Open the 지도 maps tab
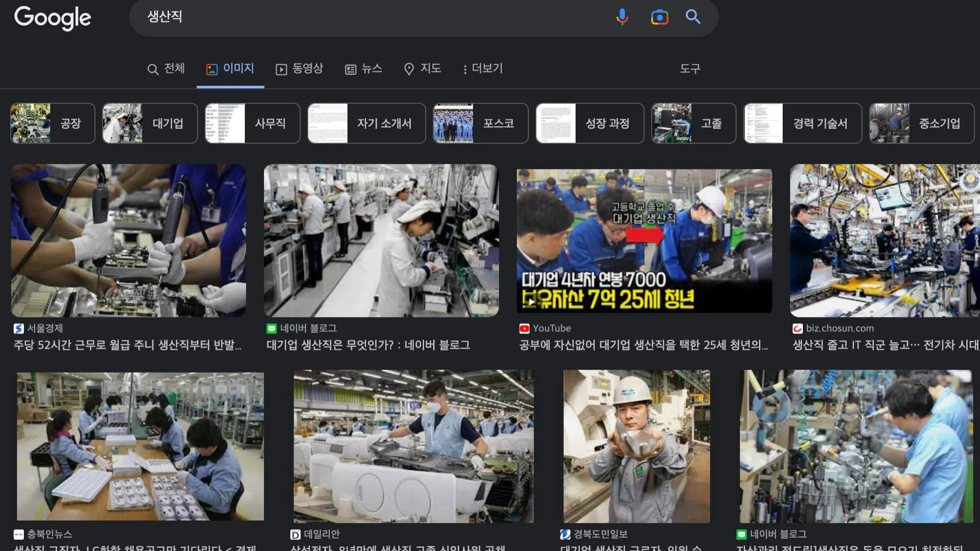The height and width of the screenshot is (551, 980). [422, 68]
